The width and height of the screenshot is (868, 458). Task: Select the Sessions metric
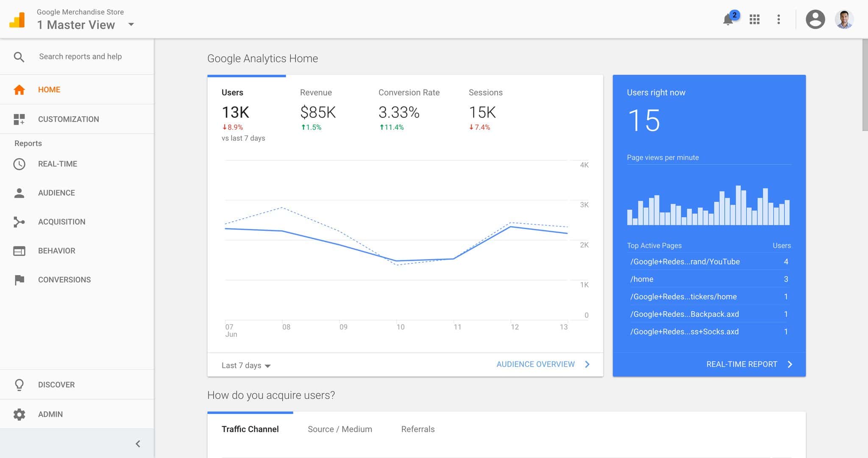tap(485, 109)
